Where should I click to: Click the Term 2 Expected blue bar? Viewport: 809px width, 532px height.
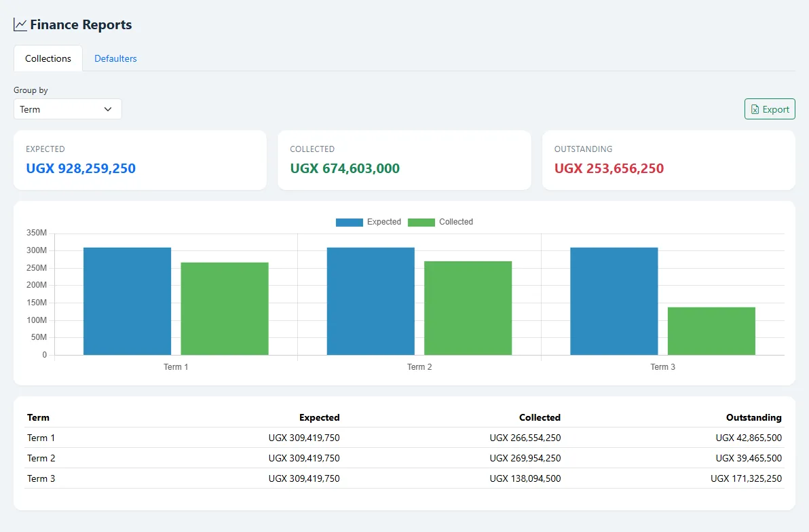[x=371, y=301]
